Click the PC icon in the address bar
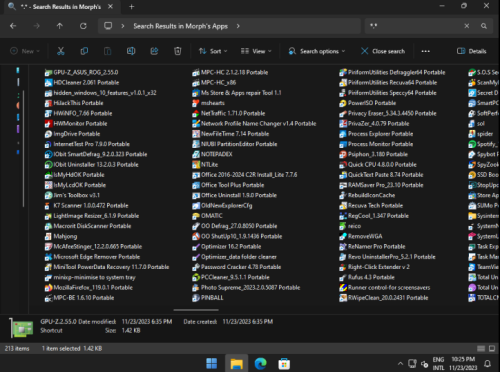Image resolution: width=500 pixels, height=372 pixels. [108, 26]
